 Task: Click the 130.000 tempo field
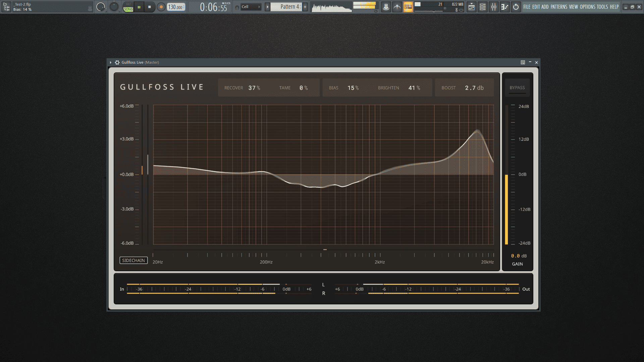click(x=176, y=7)
